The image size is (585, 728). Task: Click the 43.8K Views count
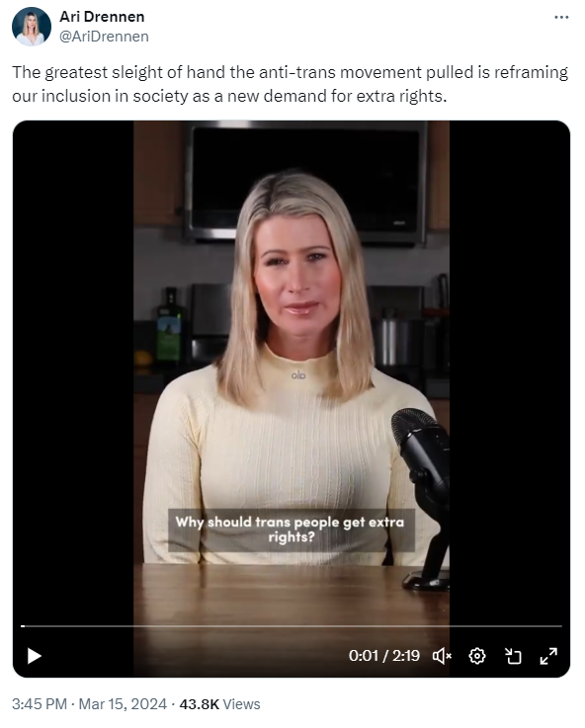click(x=219, y=704)
